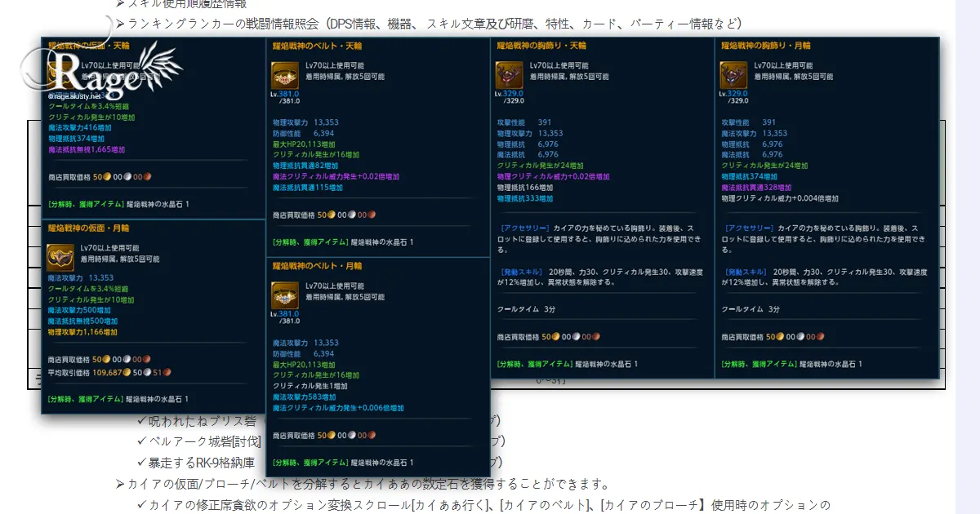The image size is (980, 514).
Task: Click the Rage winged logo
Action: (102, 72)
